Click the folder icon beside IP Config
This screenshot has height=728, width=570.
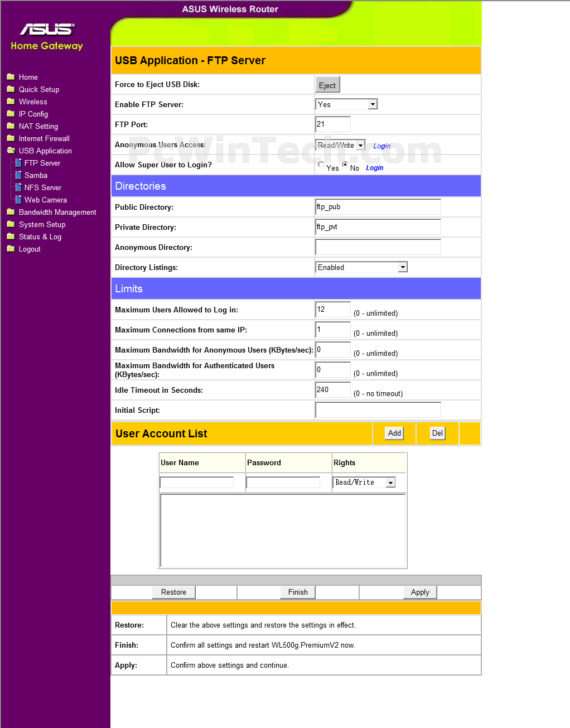pos(11,114)
